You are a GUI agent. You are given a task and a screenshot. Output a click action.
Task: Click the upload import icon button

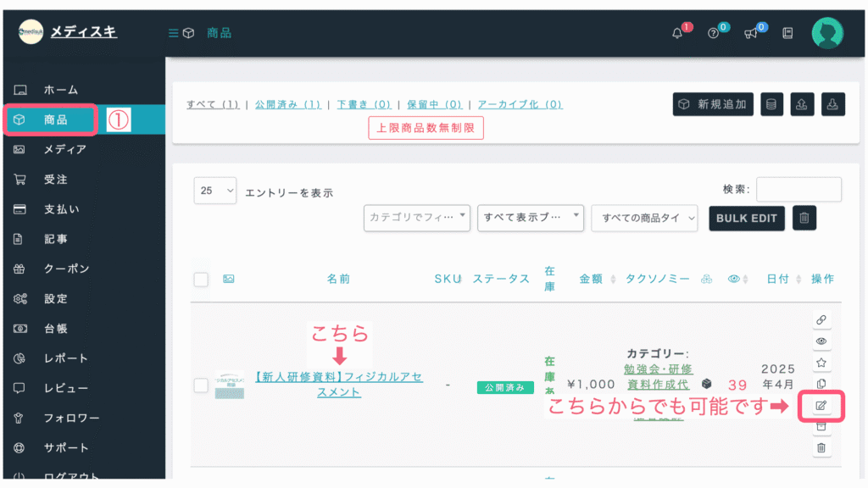pyautogui.click(x=801, y=104)
